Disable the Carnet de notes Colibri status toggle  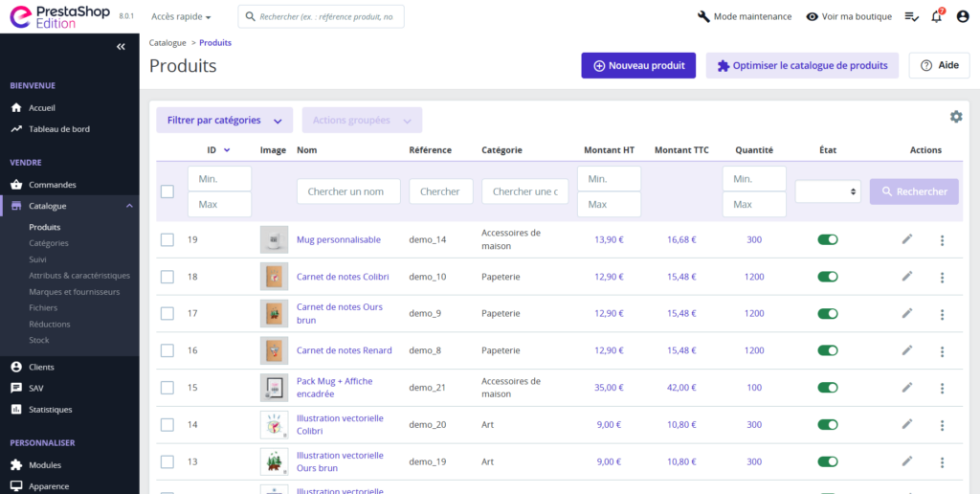[x=827, y=277]
